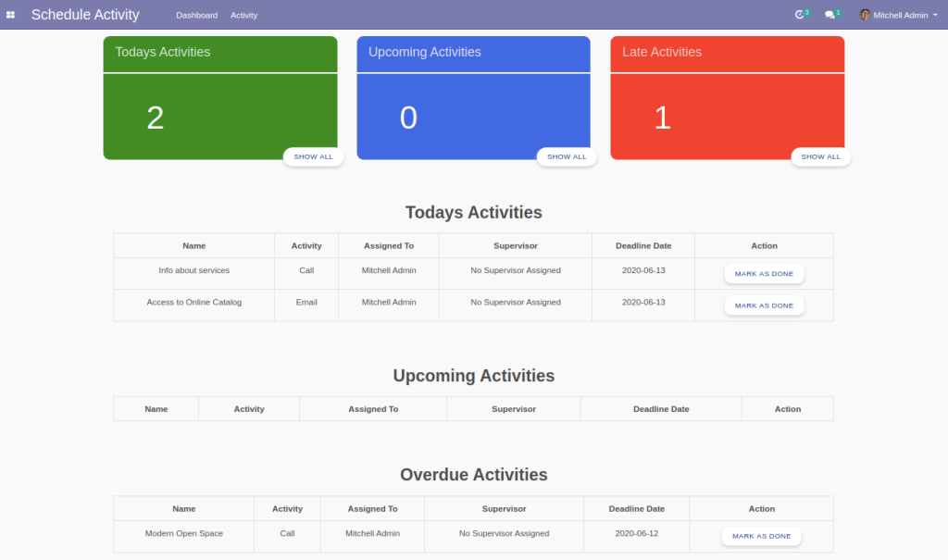Screen dimensions: 948x560
Task: Show all Upcoming Activities
Action: tap(567, 156)
